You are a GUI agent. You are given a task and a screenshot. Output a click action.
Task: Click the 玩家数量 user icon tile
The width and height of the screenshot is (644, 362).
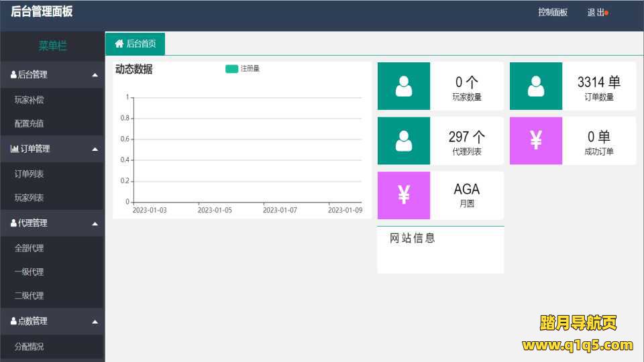[x=403, y=86]
